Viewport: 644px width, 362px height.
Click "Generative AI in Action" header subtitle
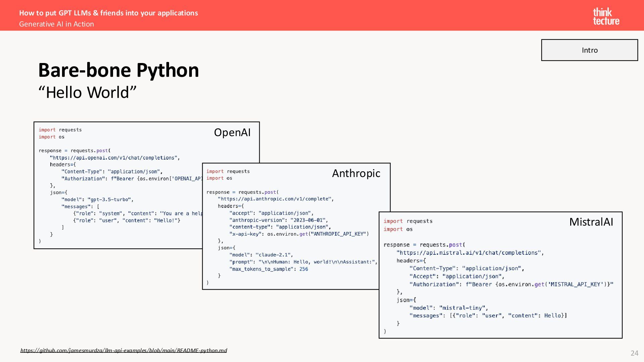coord(56,24)
